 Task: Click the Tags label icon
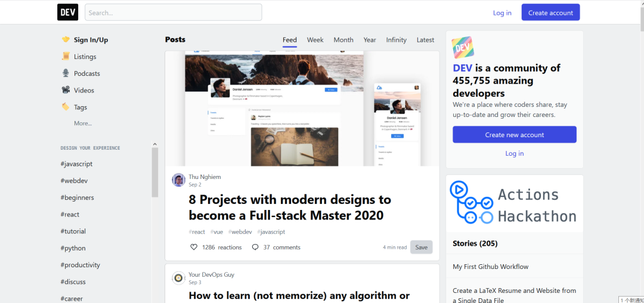pos(66,107)
